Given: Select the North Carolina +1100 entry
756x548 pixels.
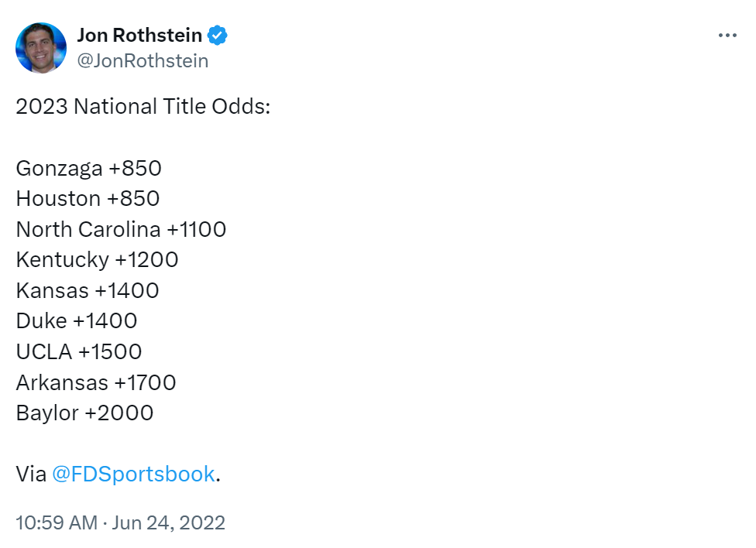Looking at the screenshot, I should pos(121,229).
